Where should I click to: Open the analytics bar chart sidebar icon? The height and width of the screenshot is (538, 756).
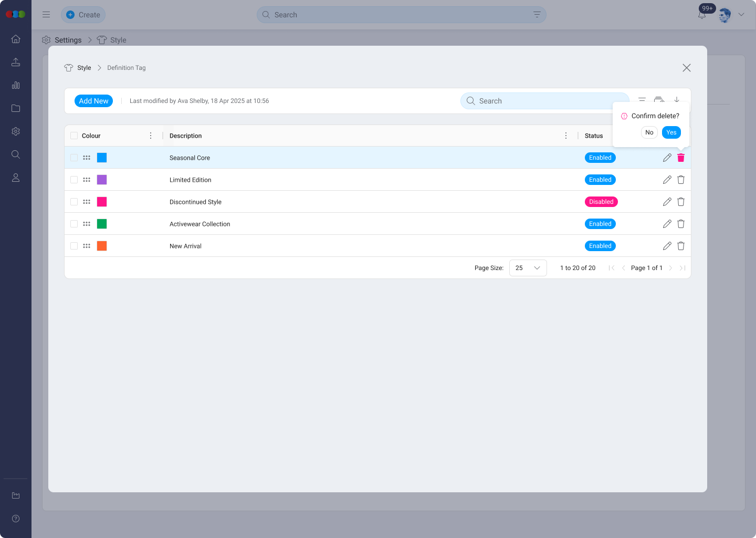(x=16, y=85)
